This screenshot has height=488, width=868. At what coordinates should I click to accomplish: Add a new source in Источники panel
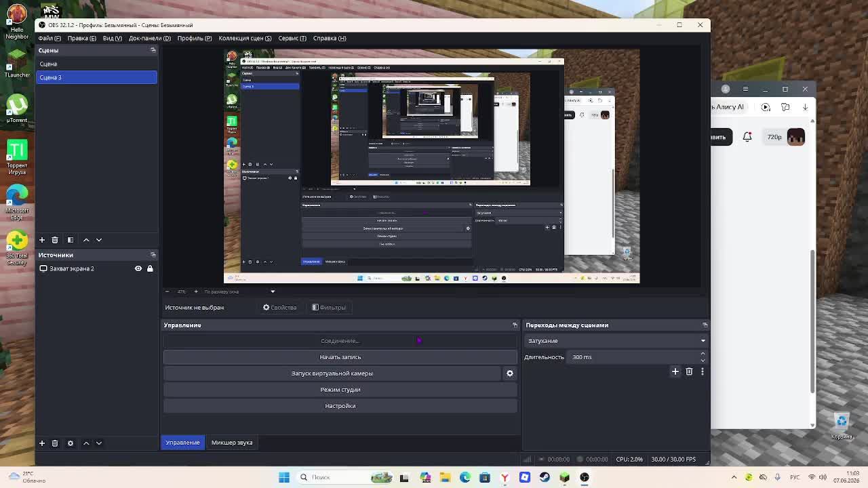point(42,443)
